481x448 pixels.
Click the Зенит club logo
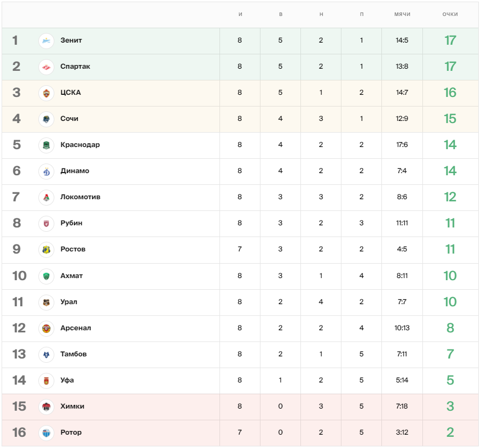click(46, 41)
